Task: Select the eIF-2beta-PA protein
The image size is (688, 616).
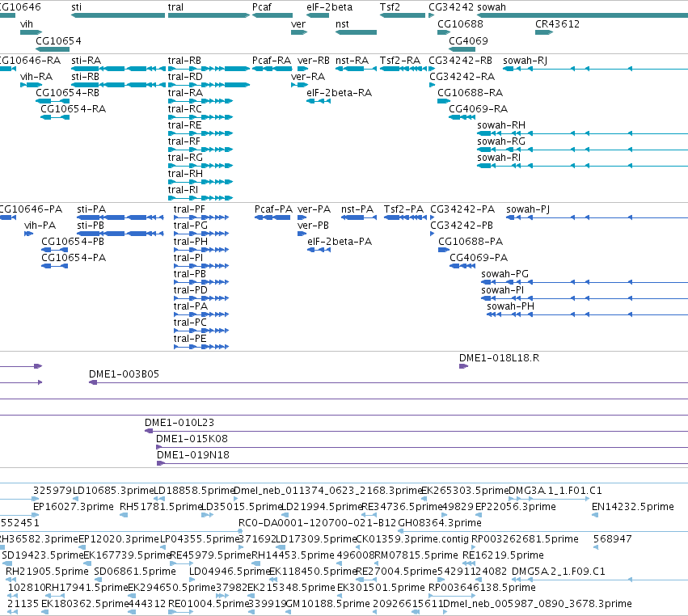Action: tap(319, 250)
